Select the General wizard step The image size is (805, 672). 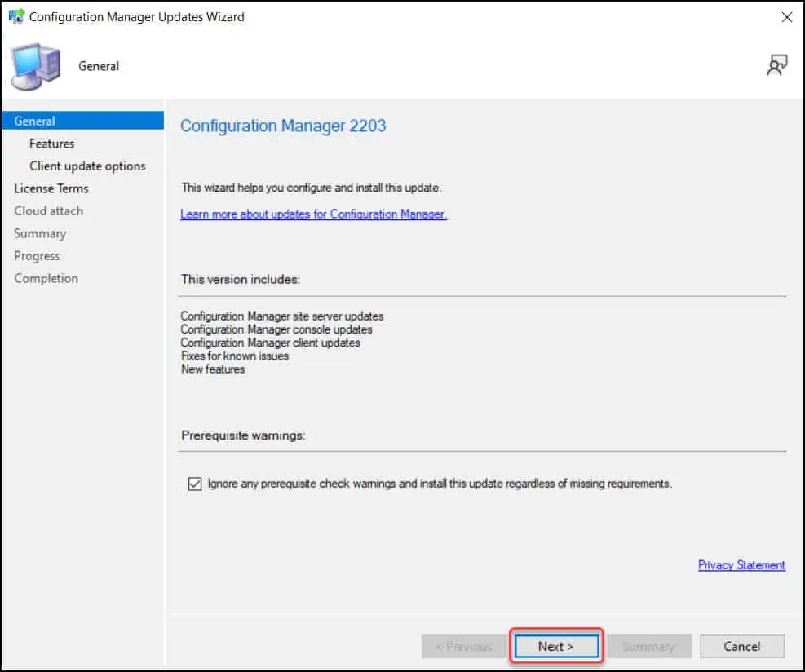82,121
